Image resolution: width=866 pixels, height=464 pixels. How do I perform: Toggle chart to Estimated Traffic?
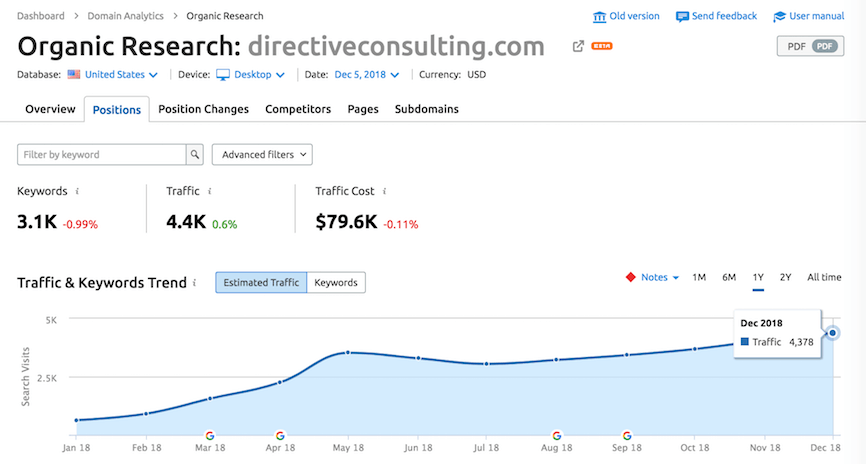click(261, 283)
